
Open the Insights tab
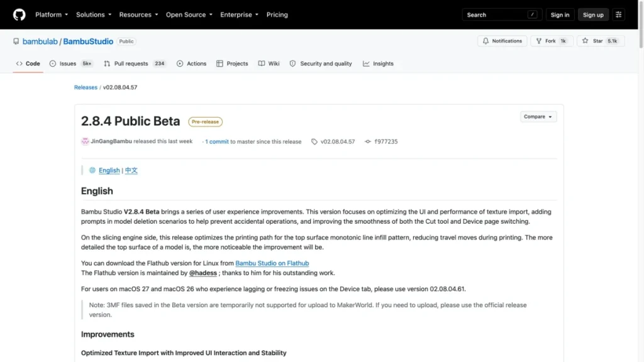coord(378,63)
